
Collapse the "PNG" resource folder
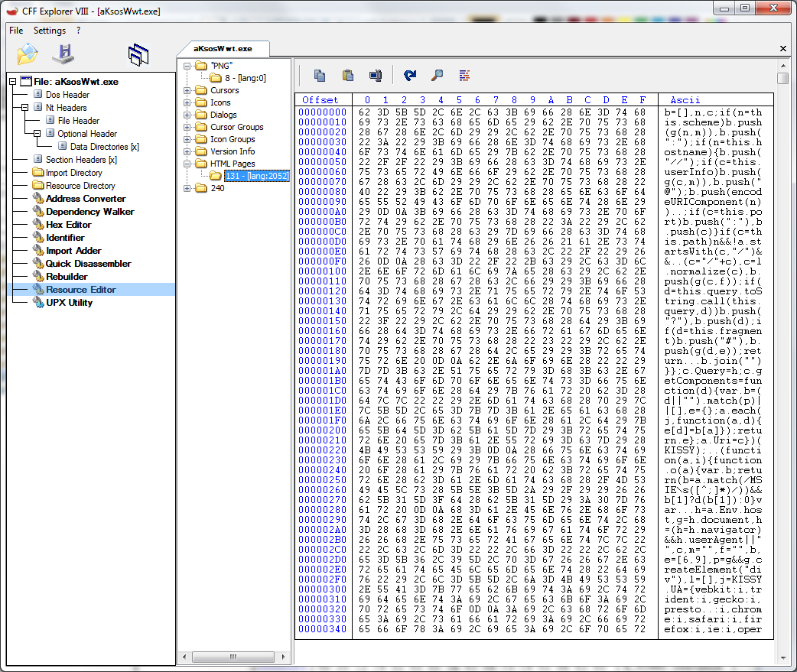pyautogui.click(x=187, y=66)
